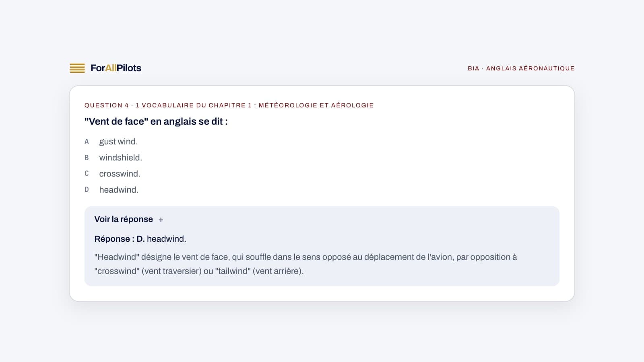Click the Réponse : D. headwind line
This screenshot has height=362, width=644.
[140, 239]
